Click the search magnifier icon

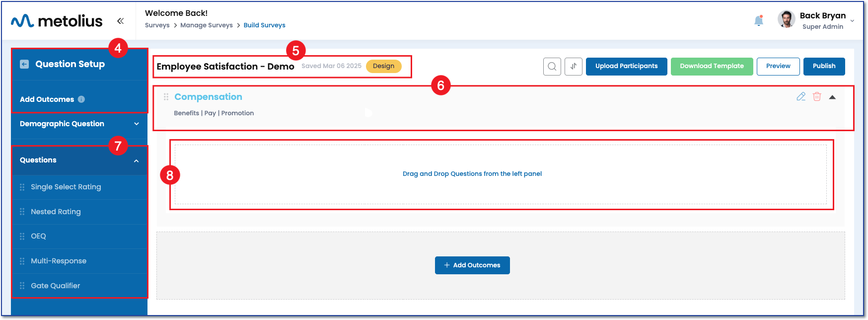point(552,67)
